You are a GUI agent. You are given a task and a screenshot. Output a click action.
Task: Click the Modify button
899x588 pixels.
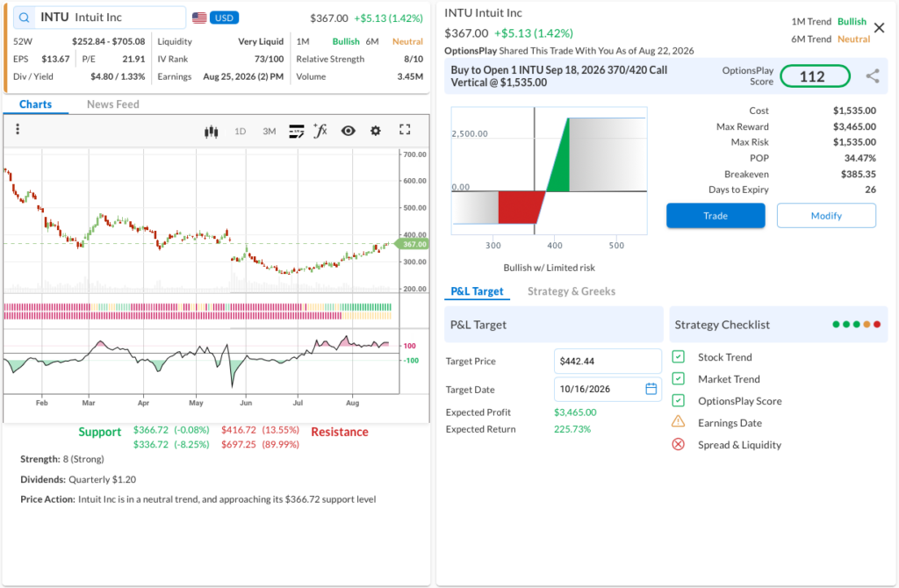pyautogui.click(x=826, y=216)
